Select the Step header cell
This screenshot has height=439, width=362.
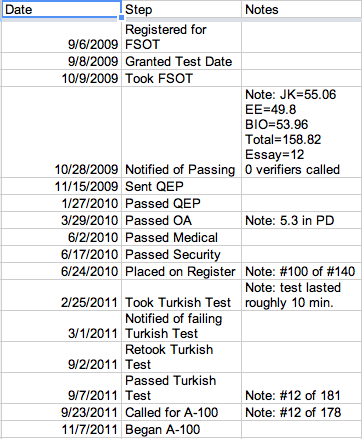[181, 9]
